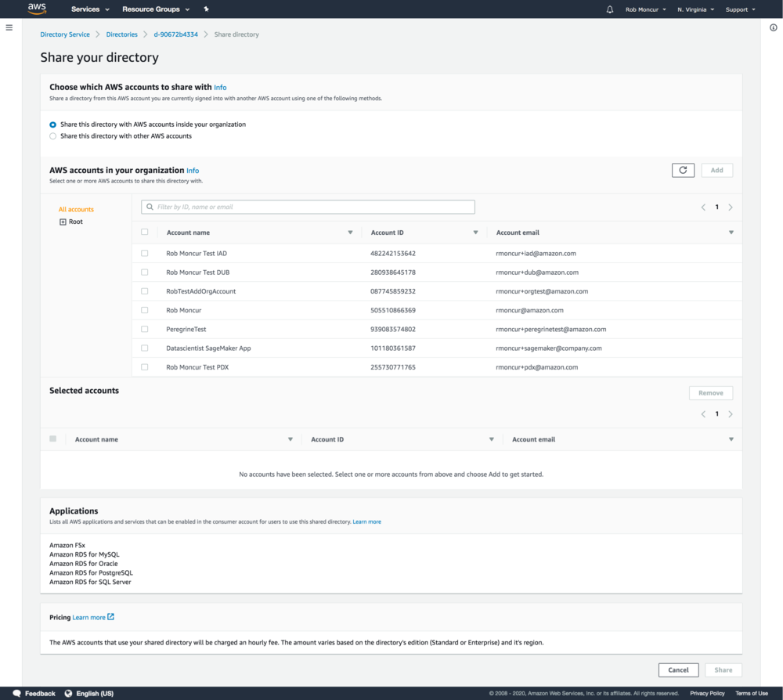Click the pin icon in the top navigation
This screenshot has height=700, width=783.
[206, 9]
